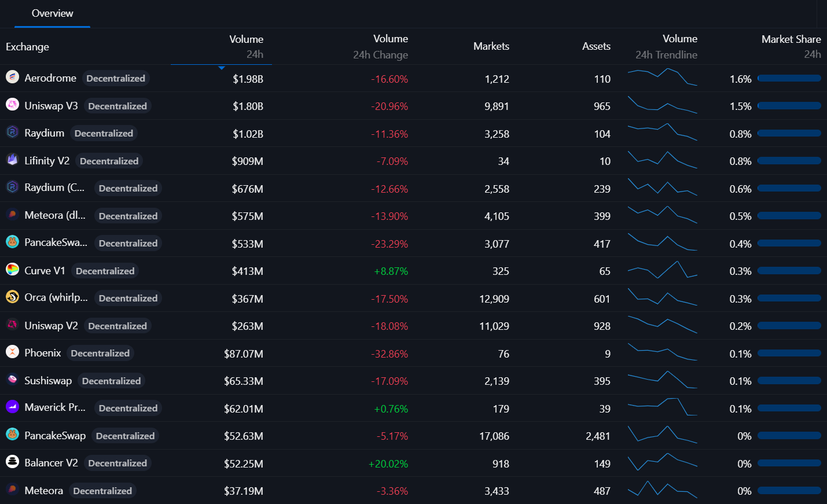Screen dimensions: 827x504
Task: Click the 12,909 markets value
Action: tap(494, 299)
